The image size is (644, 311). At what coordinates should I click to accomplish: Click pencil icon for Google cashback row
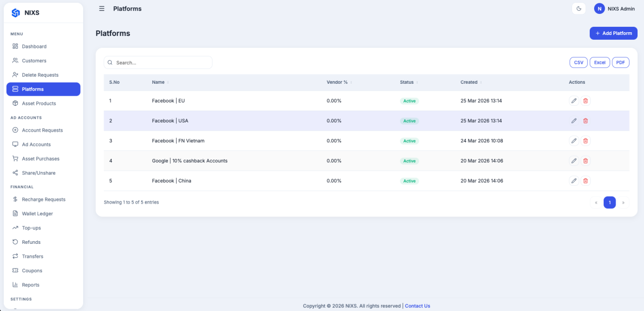click(x=574, y=161)
